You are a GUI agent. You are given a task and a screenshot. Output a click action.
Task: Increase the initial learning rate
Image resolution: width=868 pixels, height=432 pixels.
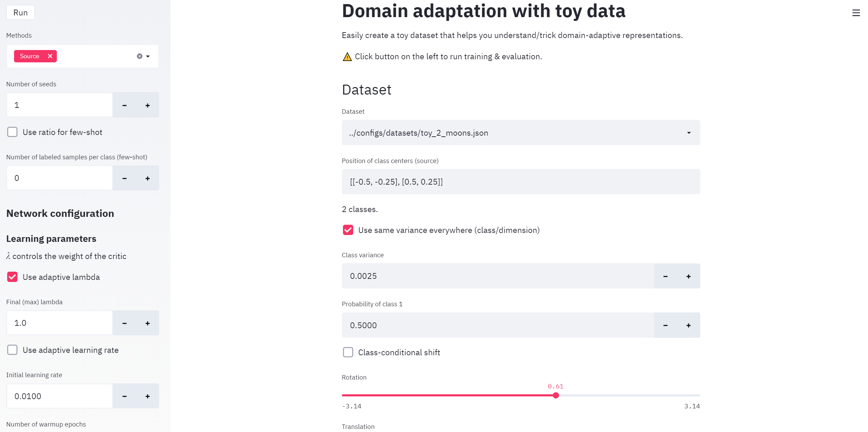(148, 396)
